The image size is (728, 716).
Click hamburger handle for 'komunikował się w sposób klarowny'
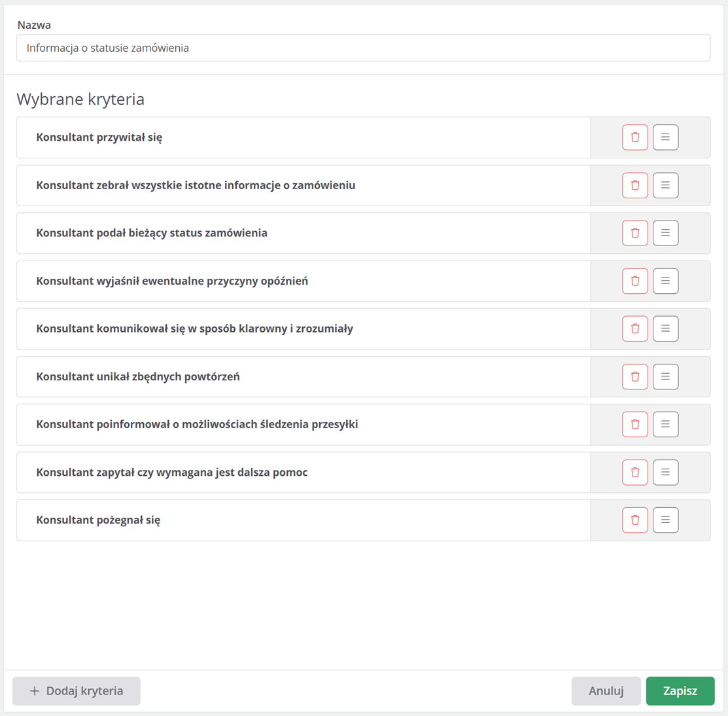665,329
